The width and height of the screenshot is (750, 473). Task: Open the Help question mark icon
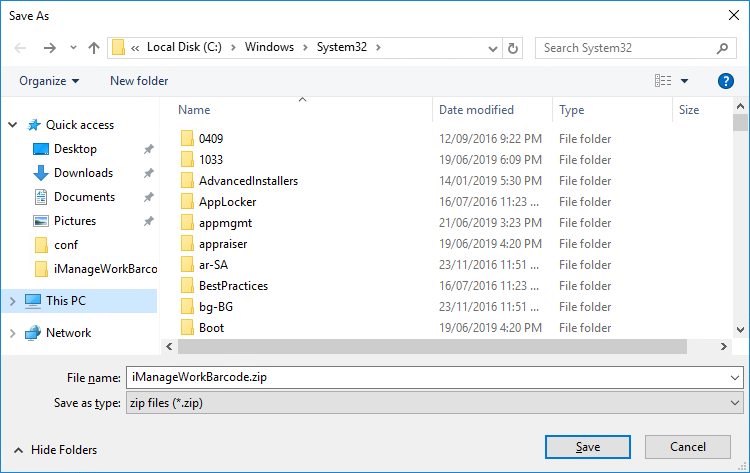click(x=726, y=81)
